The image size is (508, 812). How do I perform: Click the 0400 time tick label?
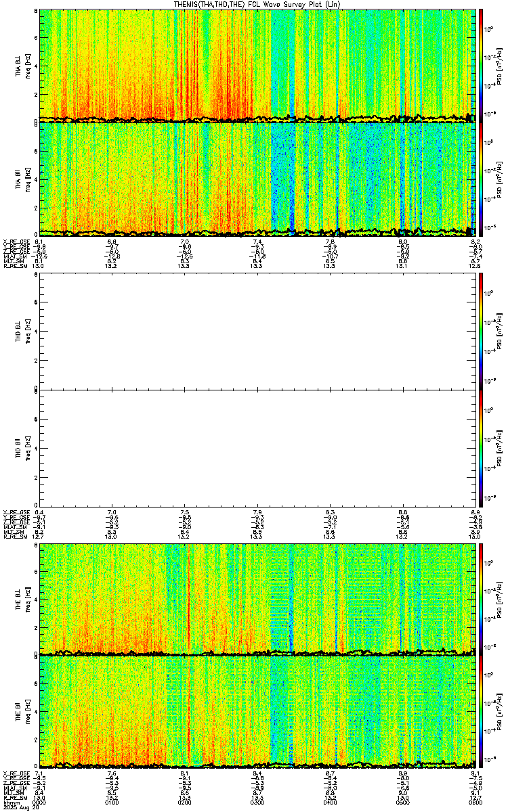[329, 802]
